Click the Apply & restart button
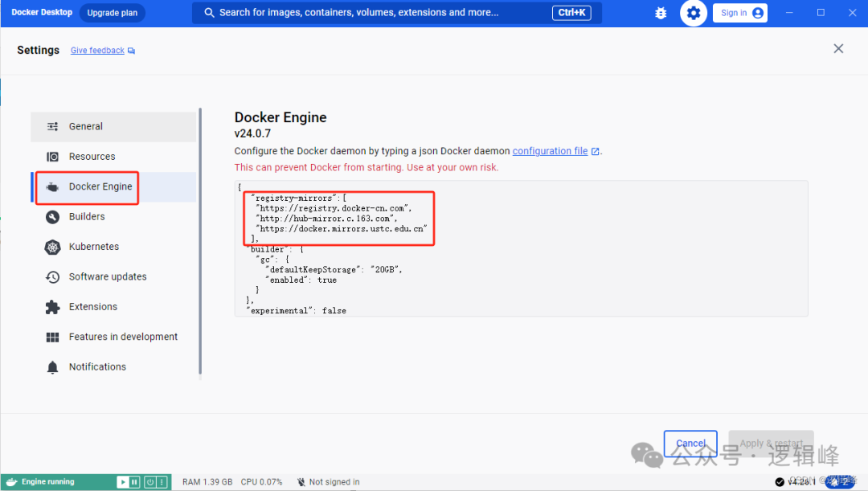This screenshot has height=491, width=868. [771, 443]
